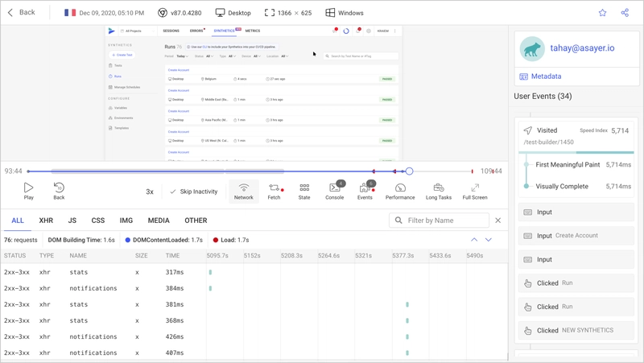Open the Performance panel
The height and width of the screenshot is (363, 644).
tap(400, 192)
